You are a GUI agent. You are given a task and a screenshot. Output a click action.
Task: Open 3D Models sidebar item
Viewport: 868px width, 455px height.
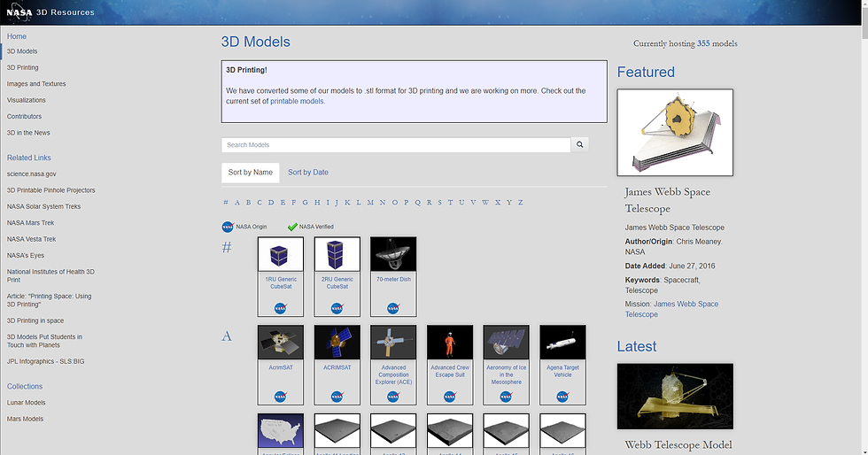22,51
